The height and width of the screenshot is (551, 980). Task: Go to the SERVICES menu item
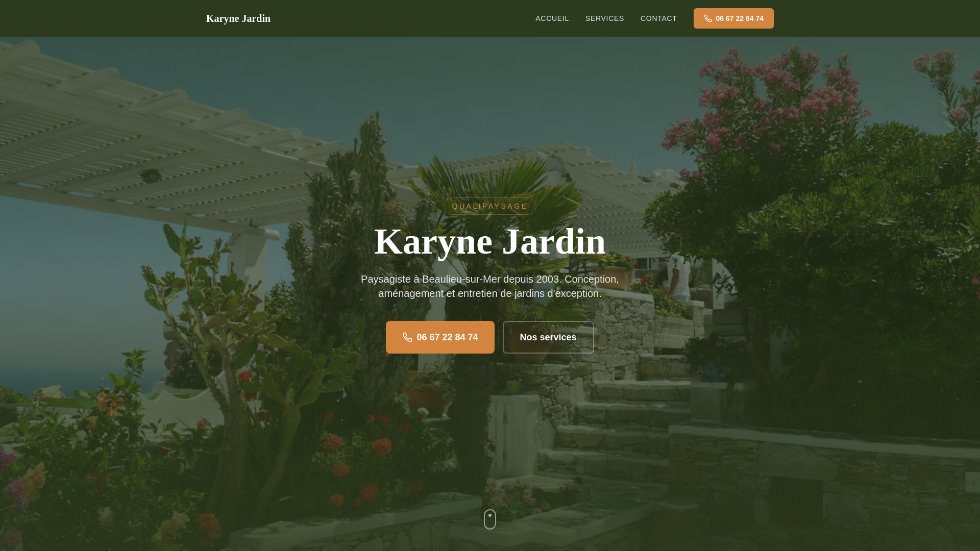(x=604, y=18)
